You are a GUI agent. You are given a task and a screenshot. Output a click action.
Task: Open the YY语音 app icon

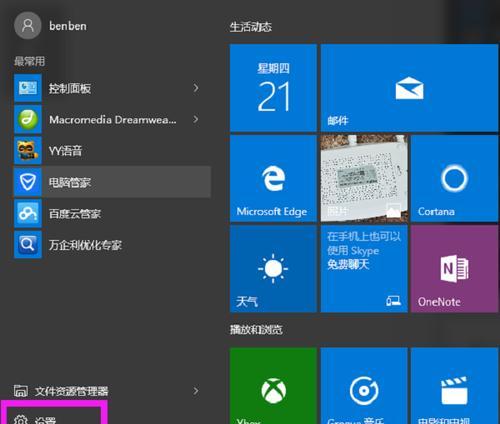pyautogui.click(x=28, y=150)
